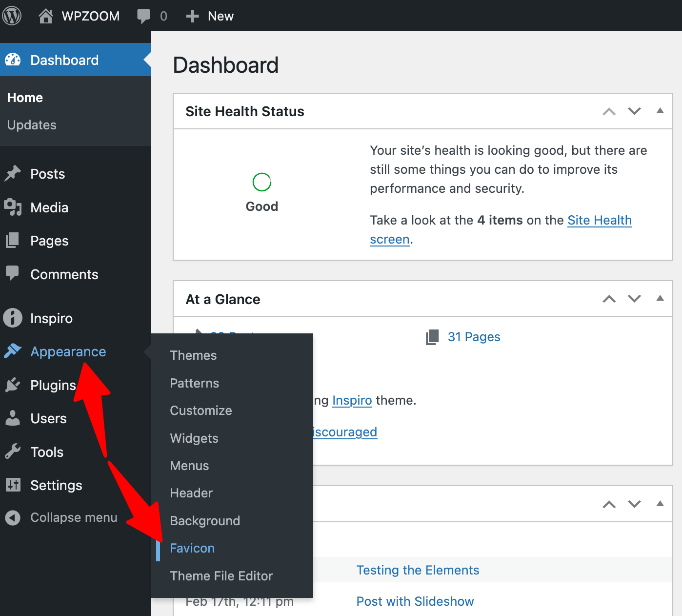Click the Posts pushpin icon
The height and width of the screenshot is (616, 682).
[13, 174]
